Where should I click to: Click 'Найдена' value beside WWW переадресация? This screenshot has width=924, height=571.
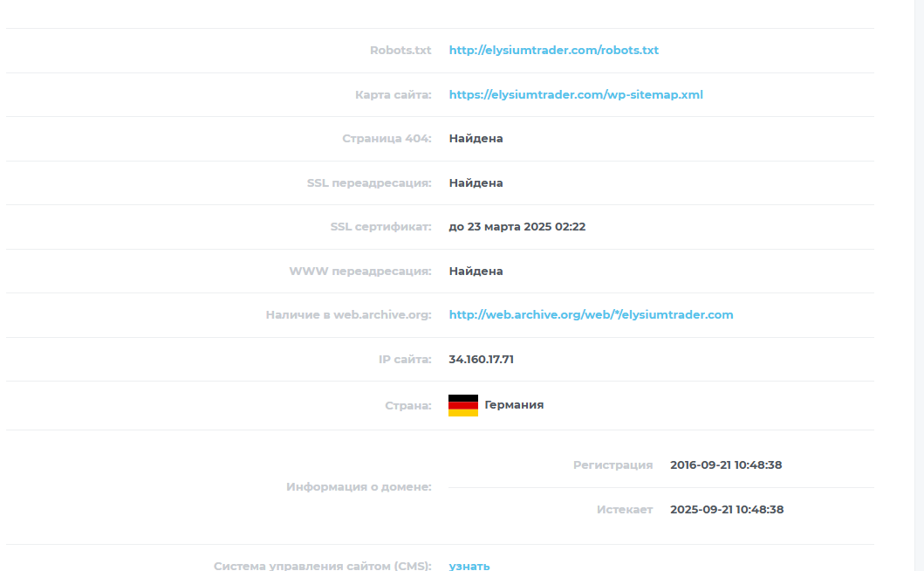click(476, 272)
